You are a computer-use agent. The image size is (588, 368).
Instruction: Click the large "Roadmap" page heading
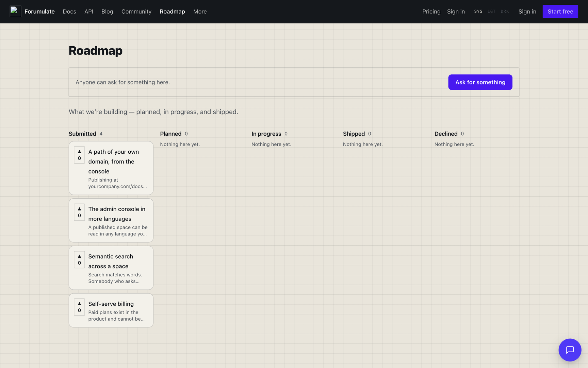[96, 51]
